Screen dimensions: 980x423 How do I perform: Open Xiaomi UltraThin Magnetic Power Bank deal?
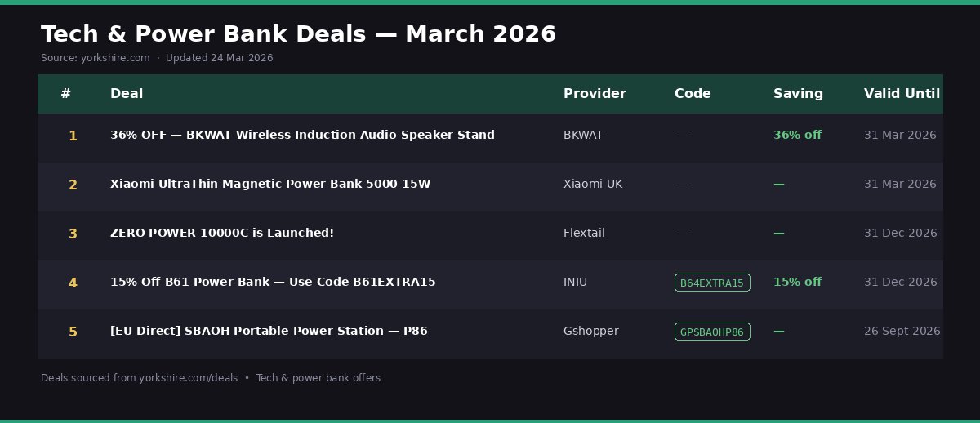coord(270,184)
